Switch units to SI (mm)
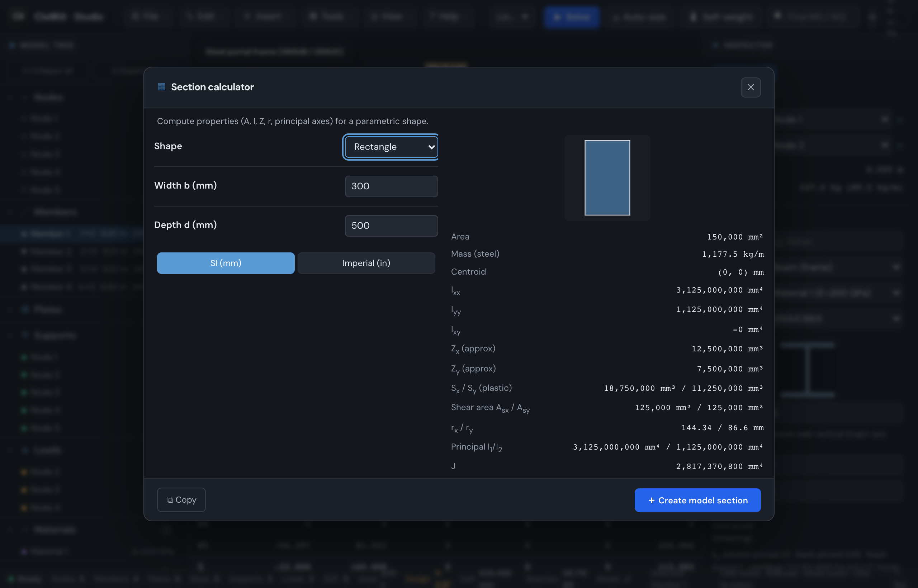Viewport: 918px width, 588px height. pos(226,263)
